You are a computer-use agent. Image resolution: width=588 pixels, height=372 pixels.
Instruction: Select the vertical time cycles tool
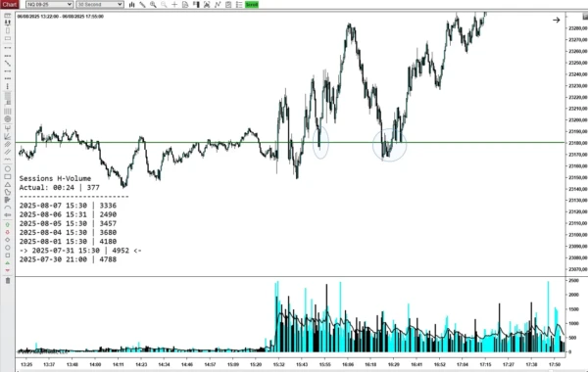[8, 112]
